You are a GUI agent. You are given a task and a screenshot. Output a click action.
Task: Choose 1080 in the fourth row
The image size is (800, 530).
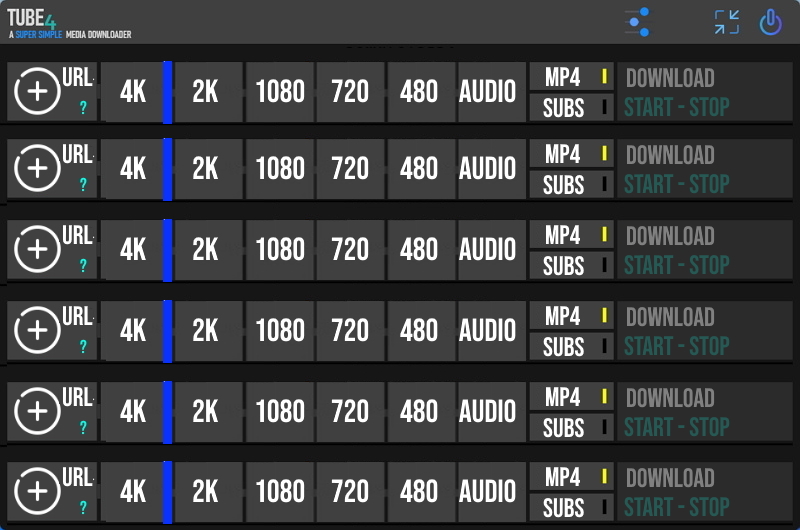[x=280, y=331]
